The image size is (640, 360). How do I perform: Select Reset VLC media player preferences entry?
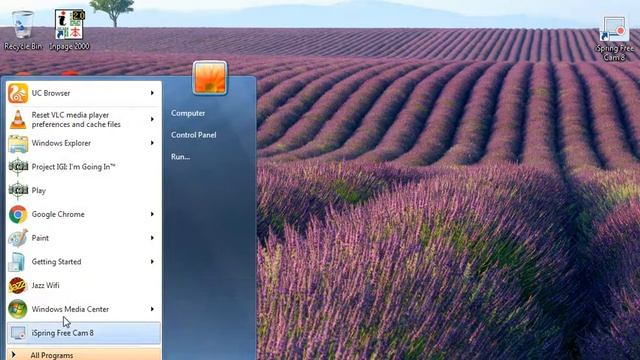[x=84, y=120]
